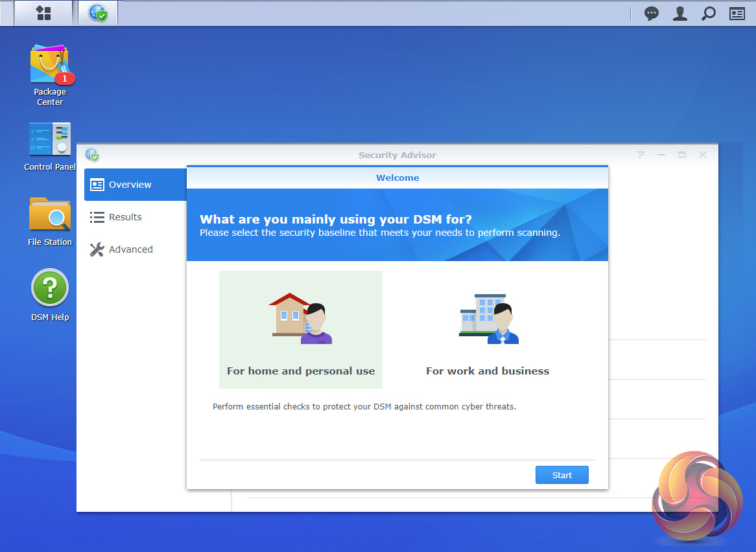Click Security Advisor icon in the taskbar
Image resolution: width=756 pixels, height=552 pixels.
point(98,13)
